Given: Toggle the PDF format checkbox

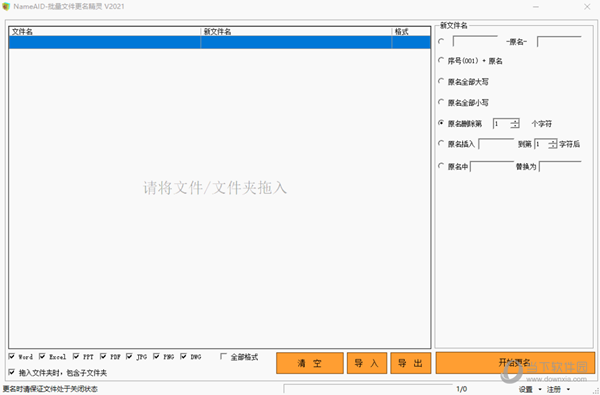Looking at the screenshot, I should click(103, 357).
